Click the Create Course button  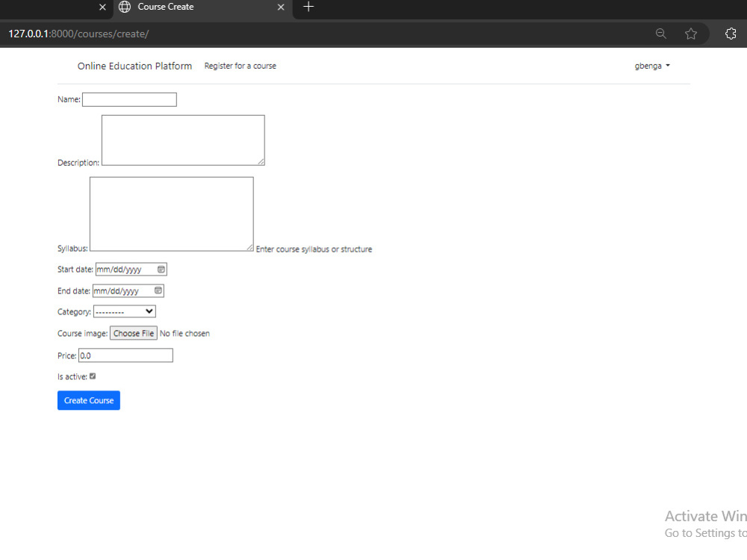89,400
